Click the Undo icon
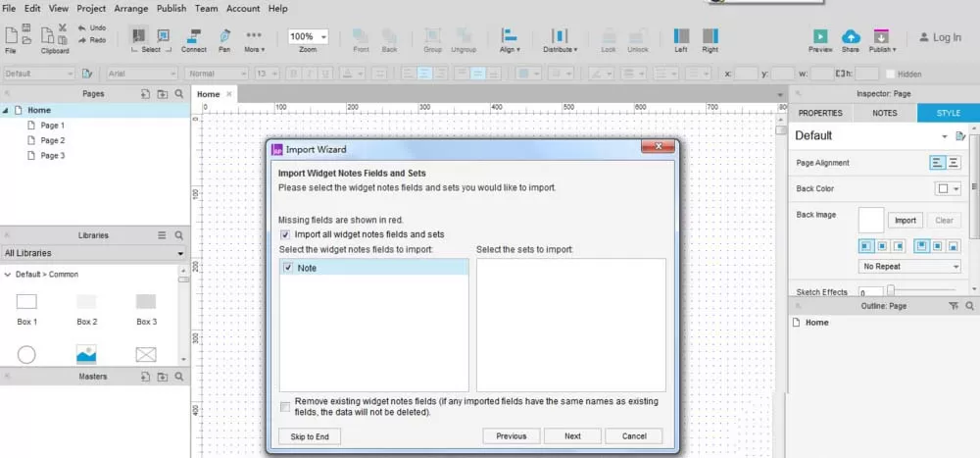 (x=82, y=27)
